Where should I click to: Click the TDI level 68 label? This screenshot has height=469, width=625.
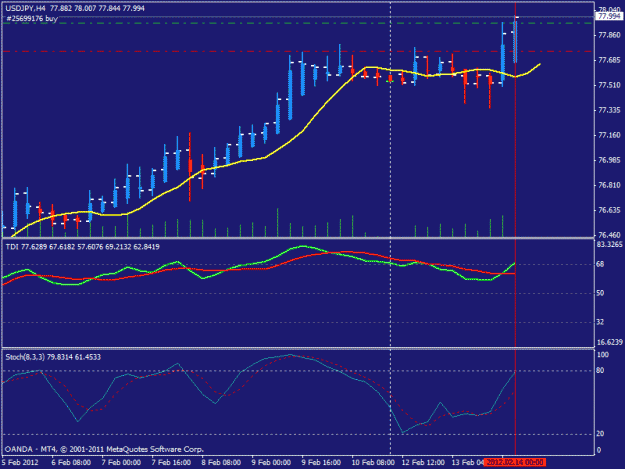[600, 264]
